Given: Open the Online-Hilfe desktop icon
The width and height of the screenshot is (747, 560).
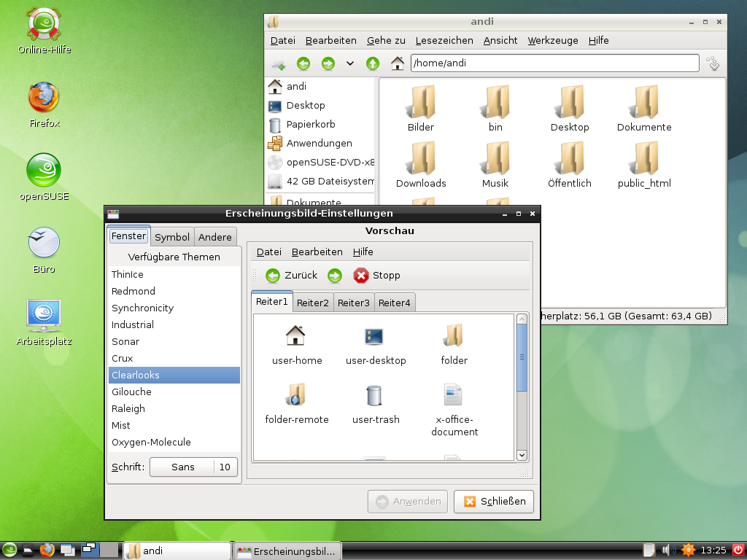Looking at the screenshot, I should tap(44, 26).
